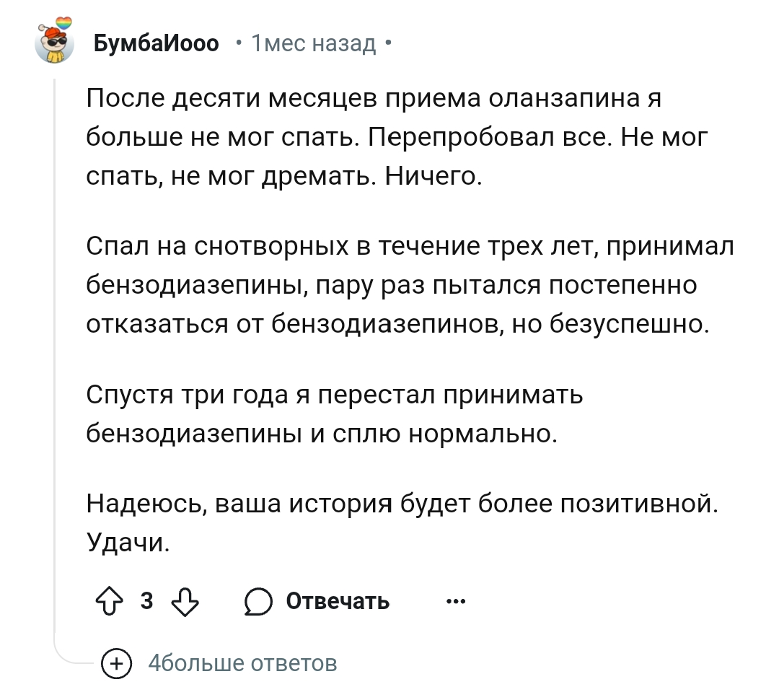Downvote the comment using down arrow
The image size is (779, 700).
tap(185, 602)
